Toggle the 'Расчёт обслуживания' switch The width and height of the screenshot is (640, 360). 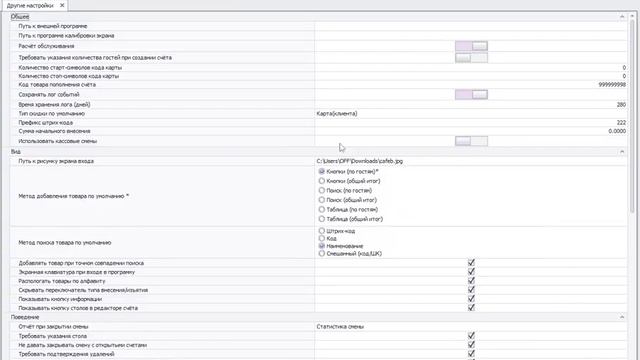click(x=471, y=46)
